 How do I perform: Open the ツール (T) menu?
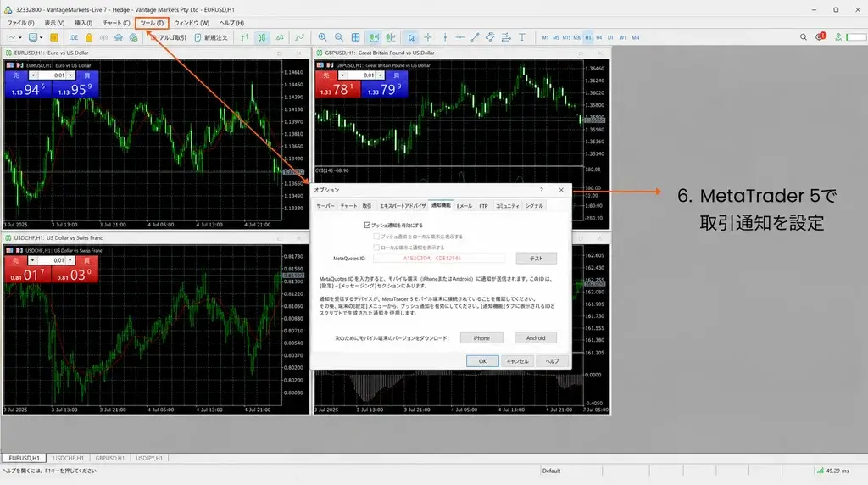pos(152,23)
